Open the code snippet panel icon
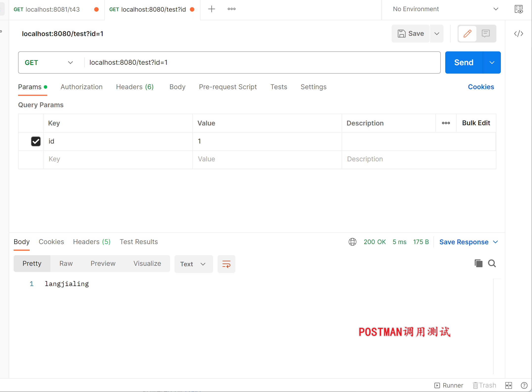Image resolution: width=532 pixels, height=392 pixels. click(x=518, y=34)
